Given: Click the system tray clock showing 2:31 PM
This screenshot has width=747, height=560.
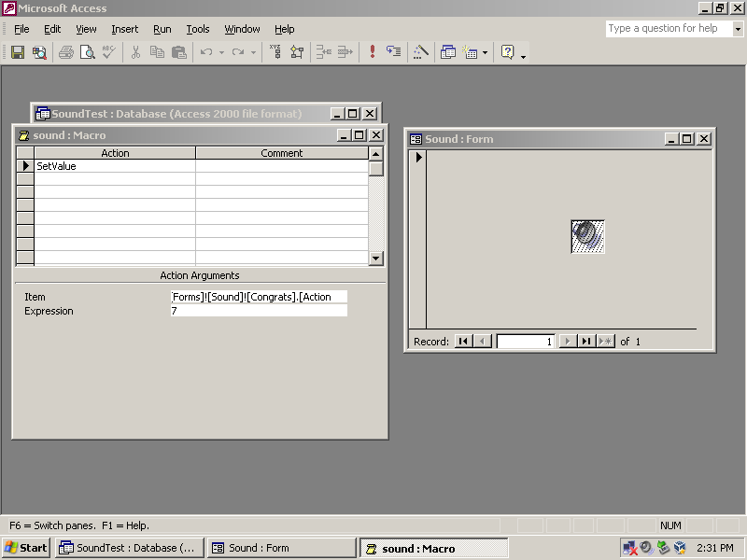Looking at the screenshot, I should pyautogui.click(x=714, y=548).
